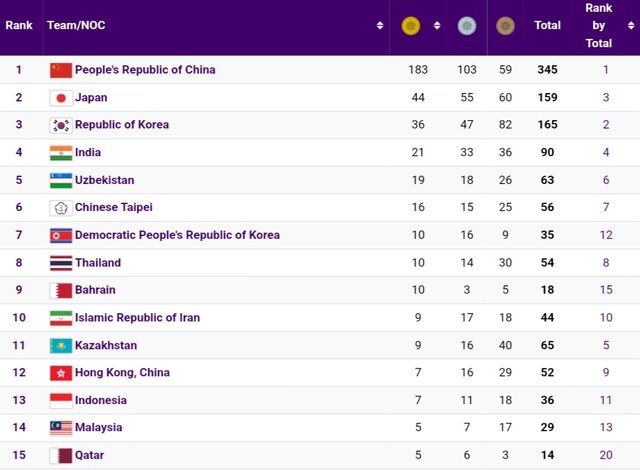The image size is (640, 470).
Task: Click the gold medal column icon
Action: 410,26
